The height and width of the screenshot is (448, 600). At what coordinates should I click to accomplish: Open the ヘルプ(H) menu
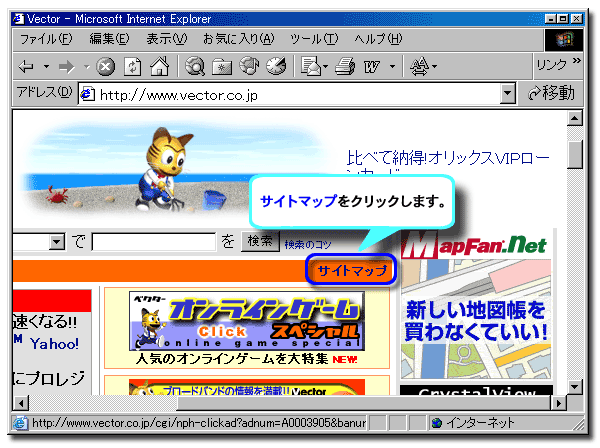(378, 39)
